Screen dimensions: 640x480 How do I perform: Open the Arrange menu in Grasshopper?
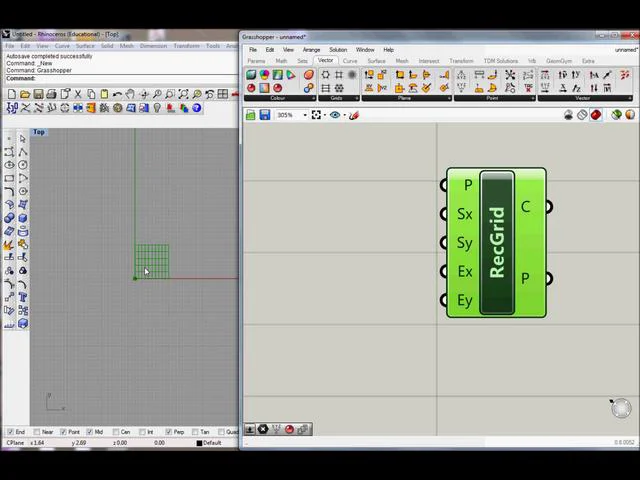pyautogui.click(x=311, y=50)
